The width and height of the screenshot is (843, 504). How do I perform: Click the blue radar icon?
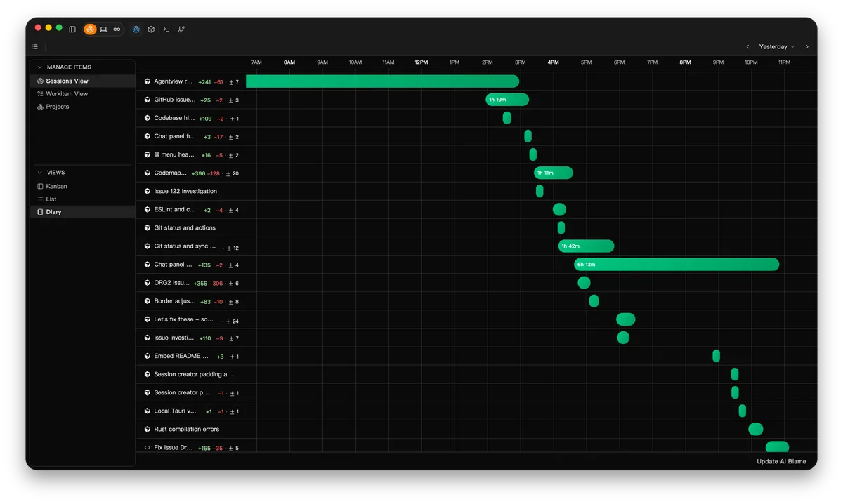pos(136,29)
